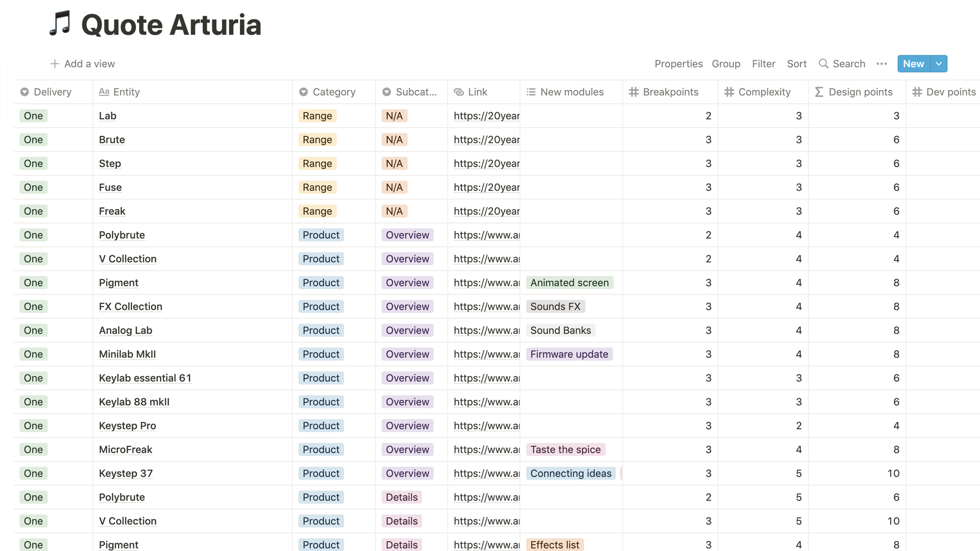Open the link in Keystep Pro row
Image resolution: width=980 pixels, height=551 pixels.
[x=486, y=425]
